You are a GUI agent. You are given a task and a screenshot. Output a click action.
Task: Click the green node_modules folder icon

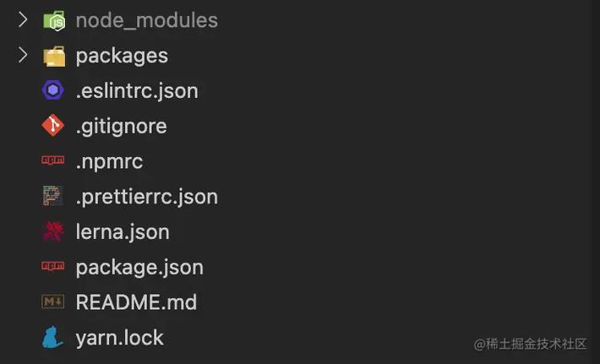54,20
